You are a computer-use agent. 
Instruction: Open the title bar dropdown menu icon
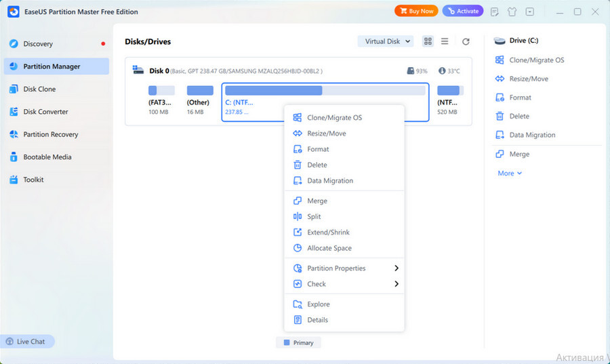pyautogui.click(x=530, y=12)
